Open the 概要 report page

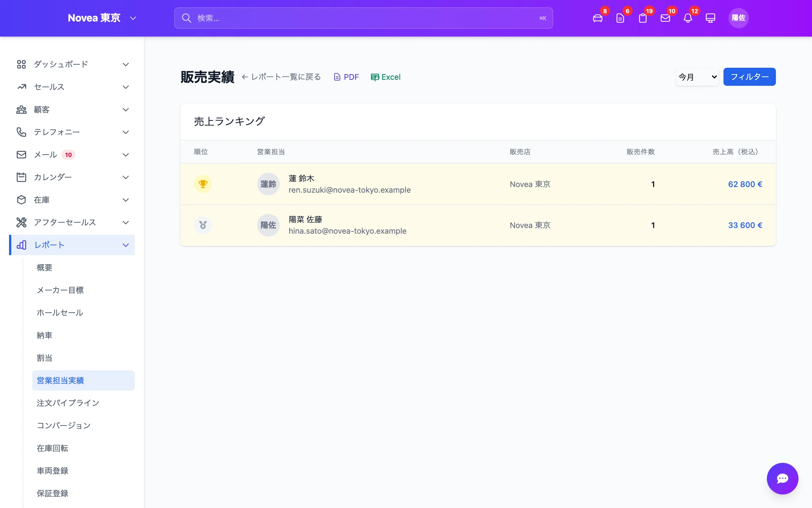pos(83,268)
